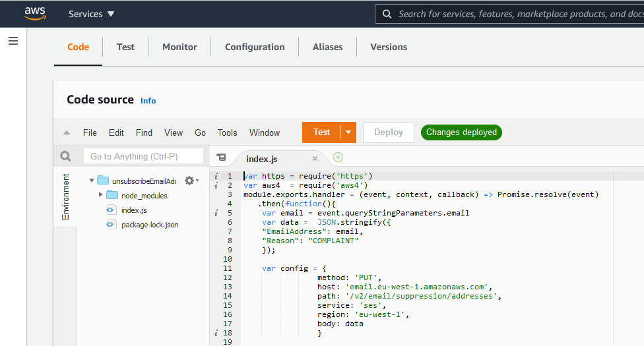Open the Test button dropdown arrow
644x346 pixels.
pos(348,132)
